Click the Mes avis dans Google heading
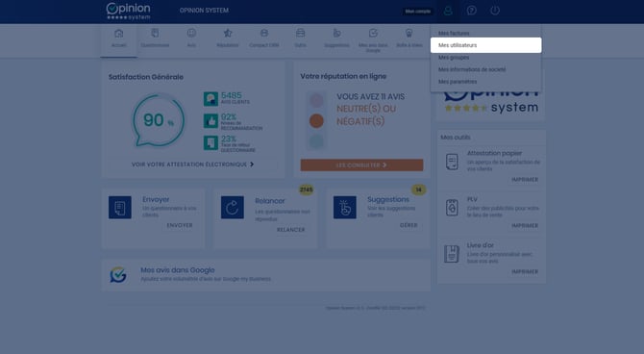The image size is (644, 354). tap(178, 270)
